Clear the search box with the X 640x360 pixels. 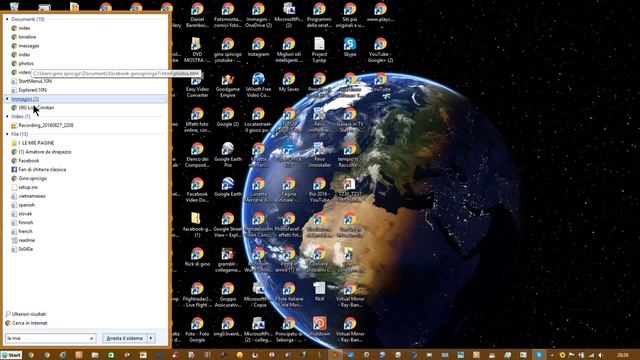[91, 338]
